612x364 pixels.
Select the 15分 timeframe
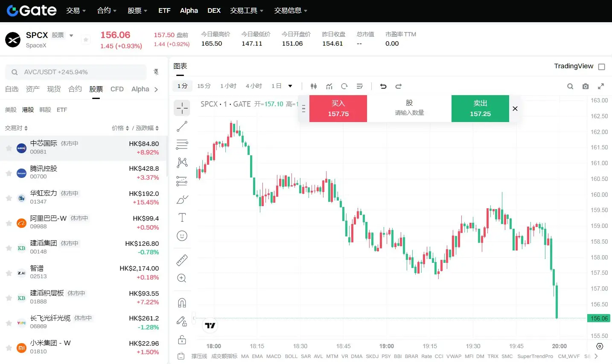click(204, 86)
